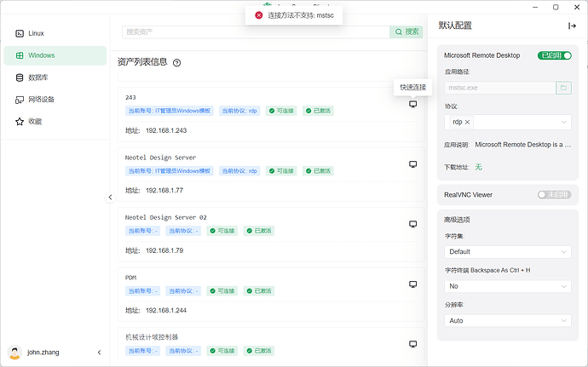Collapse the sidebar with the round chevron handle

[x=110, y=198]
